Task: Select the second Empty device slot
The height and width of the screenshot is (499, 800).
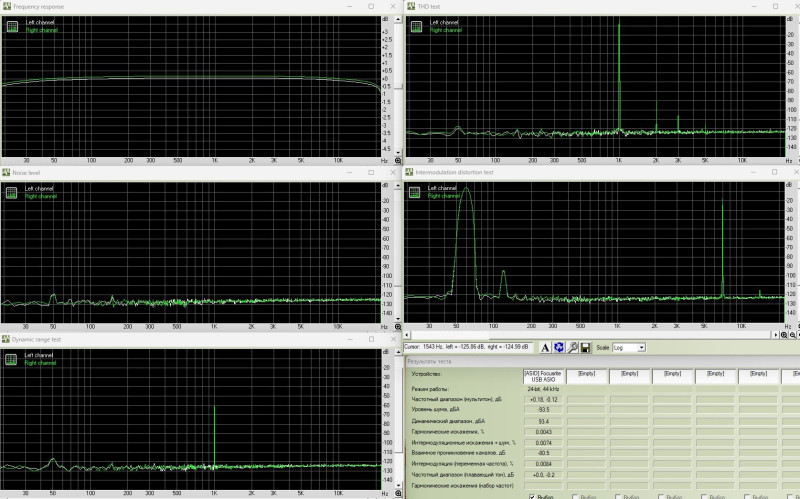Action: tap(630, 377)
